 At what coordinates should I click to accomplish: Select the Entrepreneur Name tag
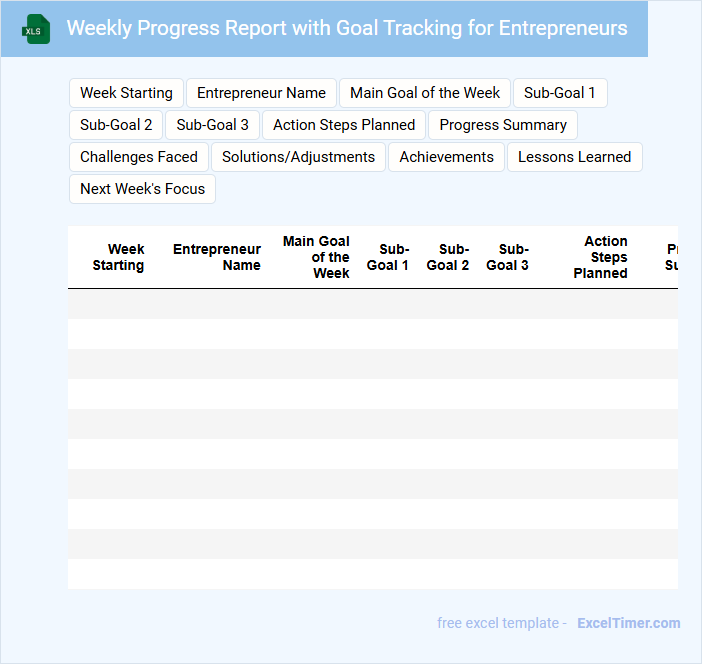pyautogui.click(x=261, y=93)
